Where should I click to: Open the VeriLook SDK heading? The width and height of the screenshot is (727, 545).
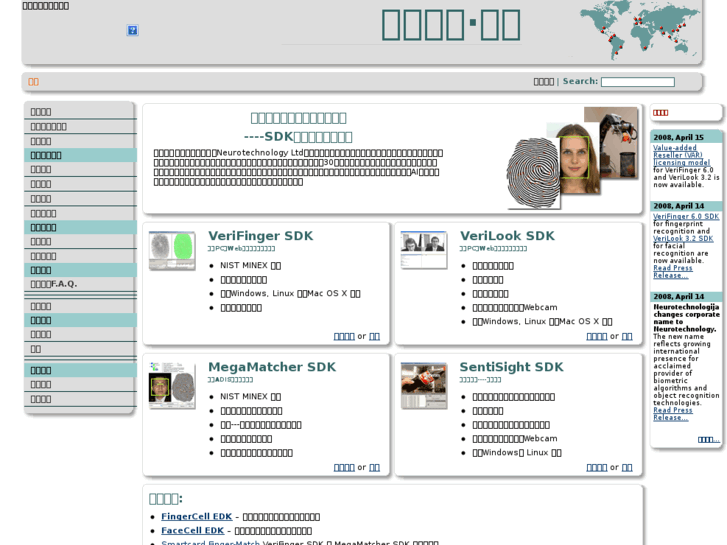point(507,236)
